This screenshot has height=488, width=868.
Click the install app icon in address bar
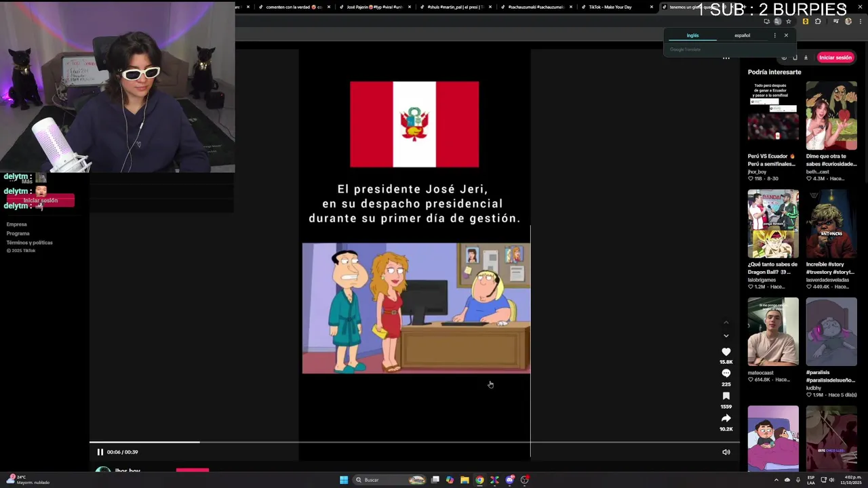[x=766, y=22]
